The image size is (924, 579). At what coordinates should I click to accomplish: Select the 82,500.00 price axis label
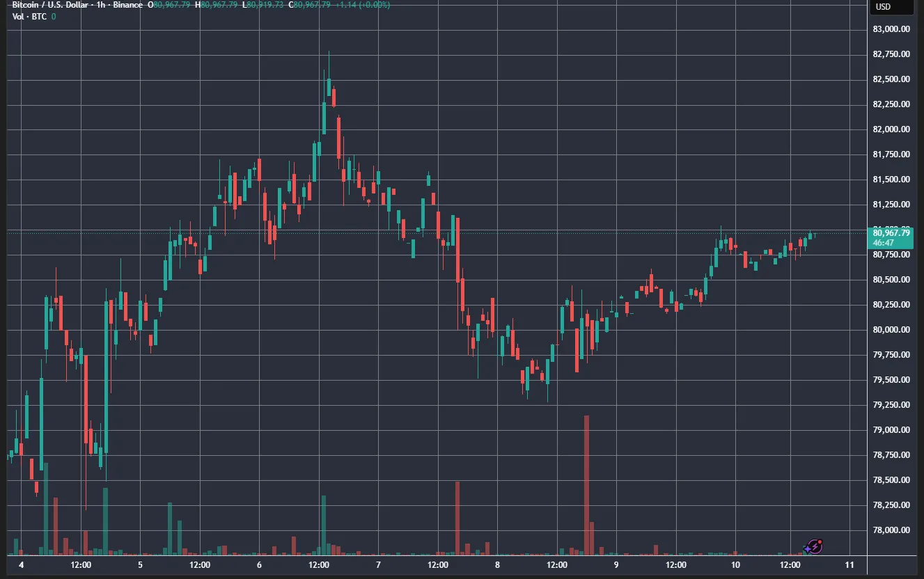891,79
